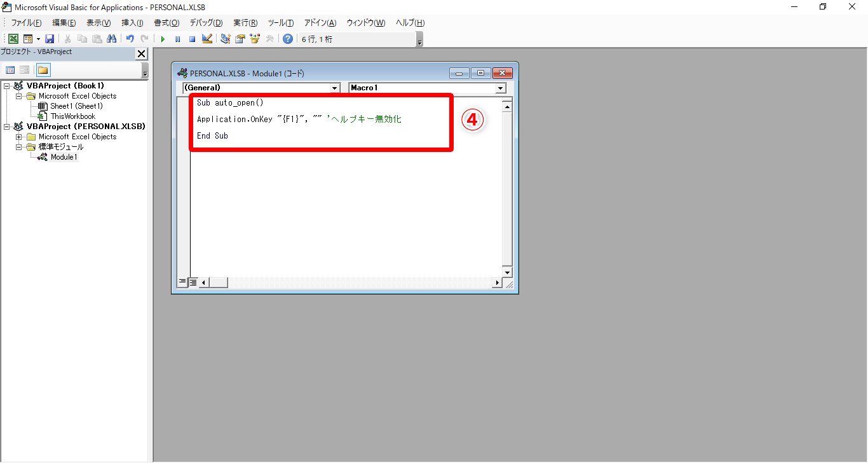Open the standard toolbar options arrow
The width and height of the screenshot is (868, 463).
coord(419,40)
